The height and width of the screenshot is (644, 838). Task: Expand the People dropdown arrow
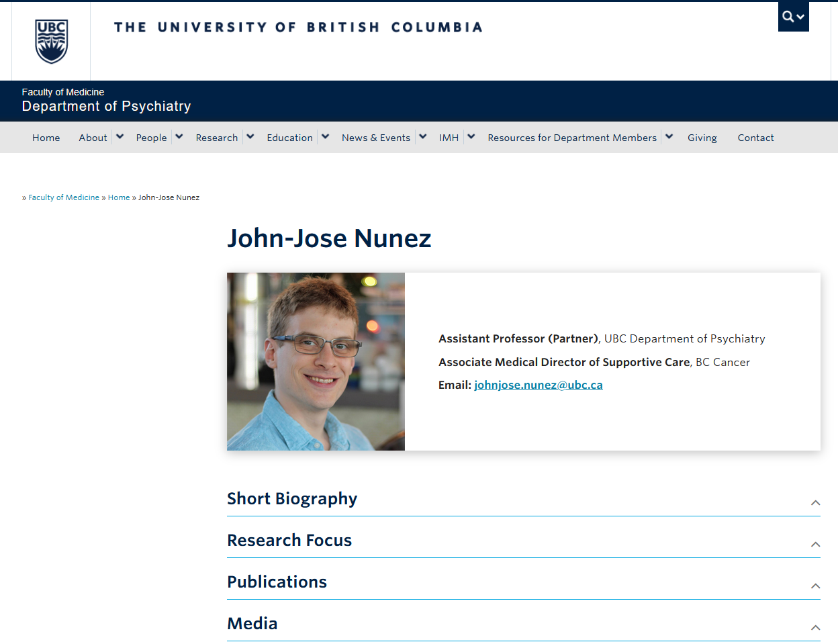179,137
